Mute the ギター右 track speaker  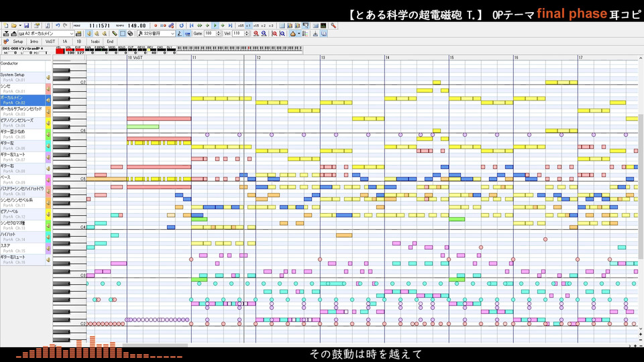[48, 168]
